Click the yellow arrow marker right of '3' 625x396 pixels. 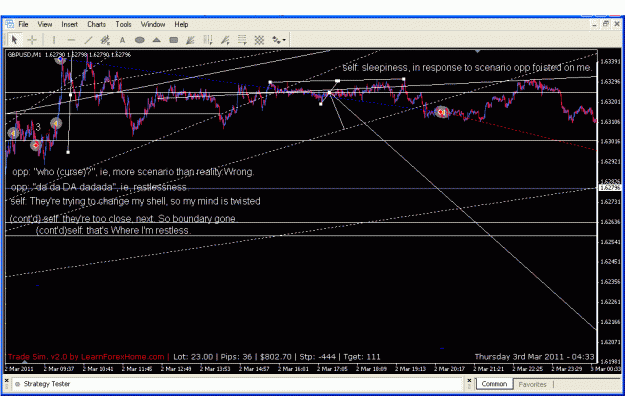coord(56,124)
